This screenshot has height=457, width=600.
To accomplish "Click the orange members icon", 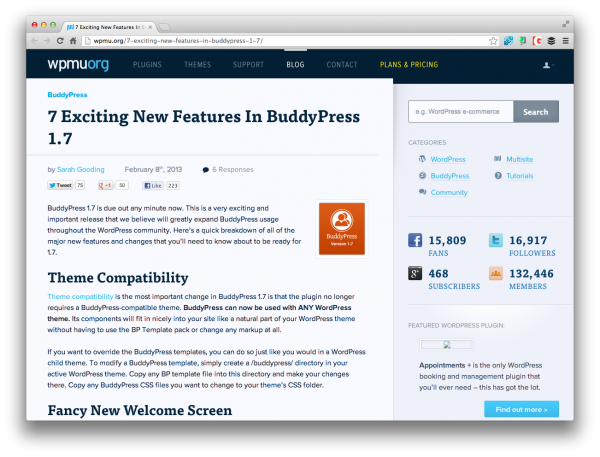I will click(496, 273).
